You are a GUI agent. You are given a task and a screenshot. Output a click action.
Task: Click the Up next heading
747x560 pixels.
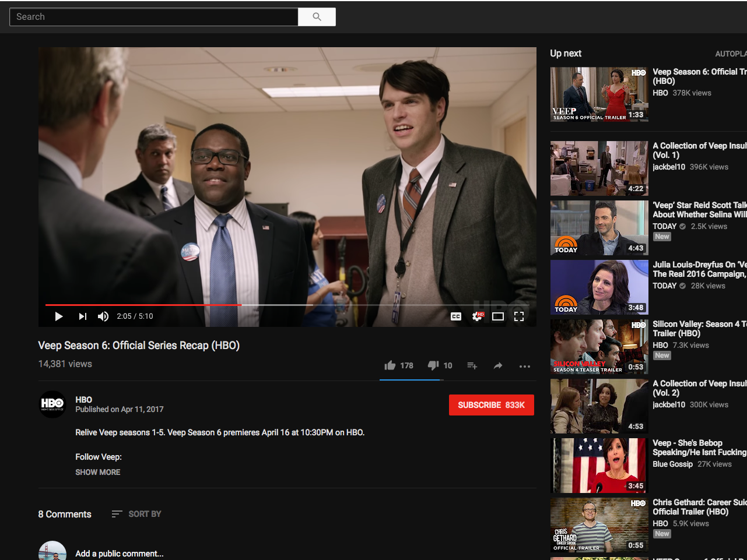click(566, 54)
